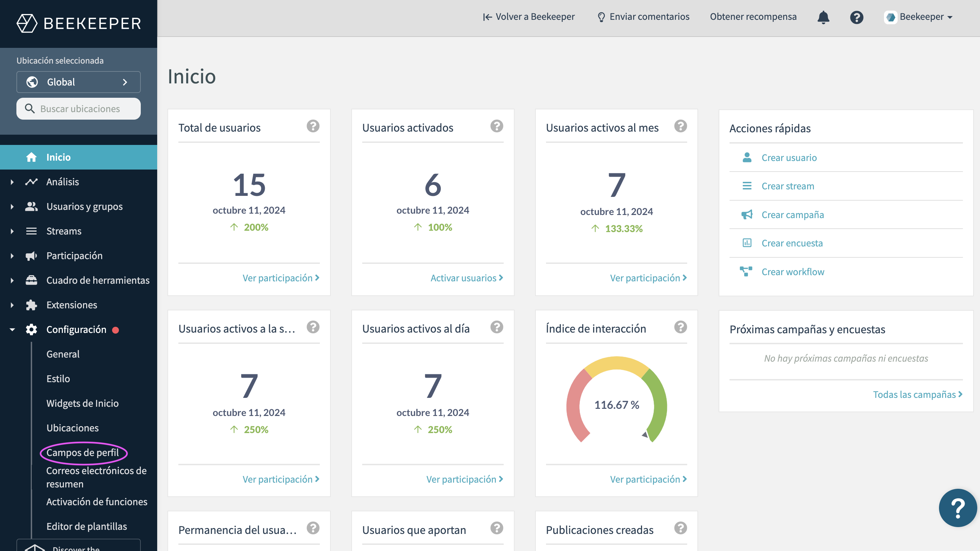Screen dimensions: 980x551
Task: Show info tooltip for Total de usuarios
Action: (313, 126)
